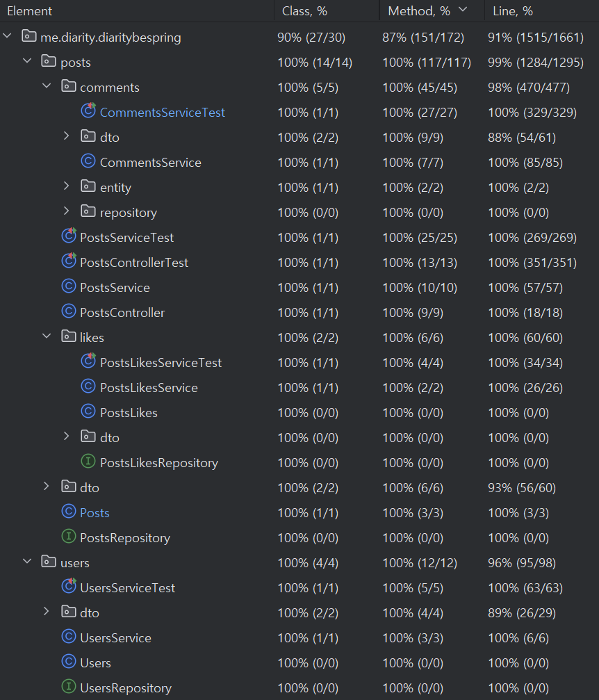Click the PostsRepository interface icon
This screenshot has width=599, height=700.
pyautogui.click(x=68, y=536)
